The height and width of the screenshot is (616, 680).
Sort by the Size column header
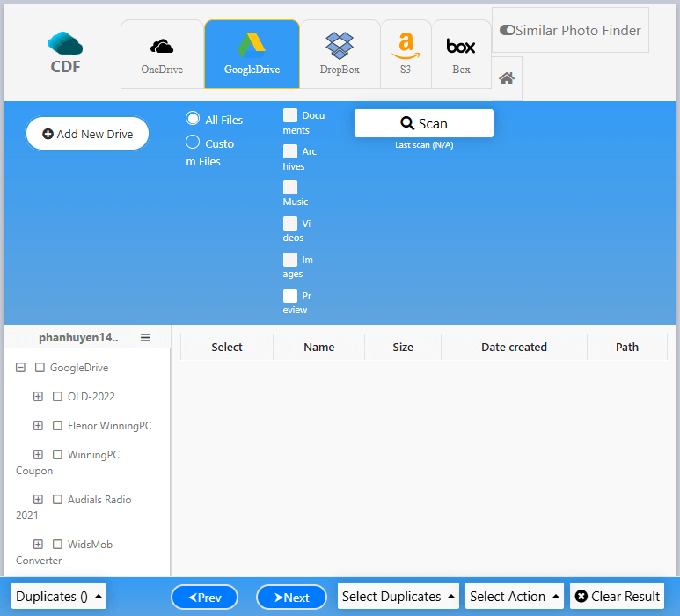403,347
